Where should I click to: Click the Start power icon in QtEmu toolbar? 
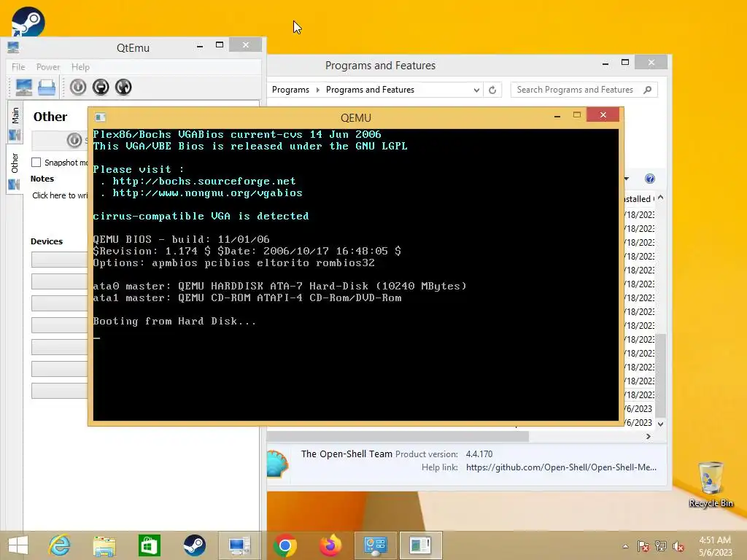coord(78,87)
